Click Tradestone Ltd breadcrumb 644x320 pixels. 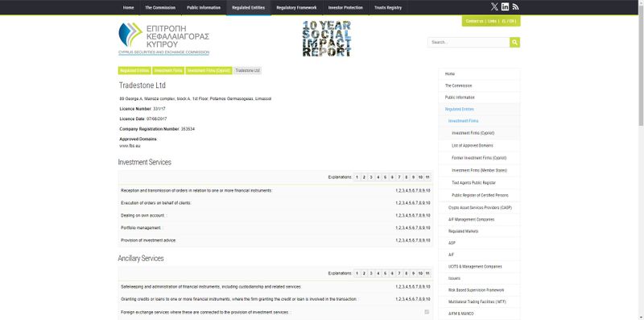pos(248,71)
